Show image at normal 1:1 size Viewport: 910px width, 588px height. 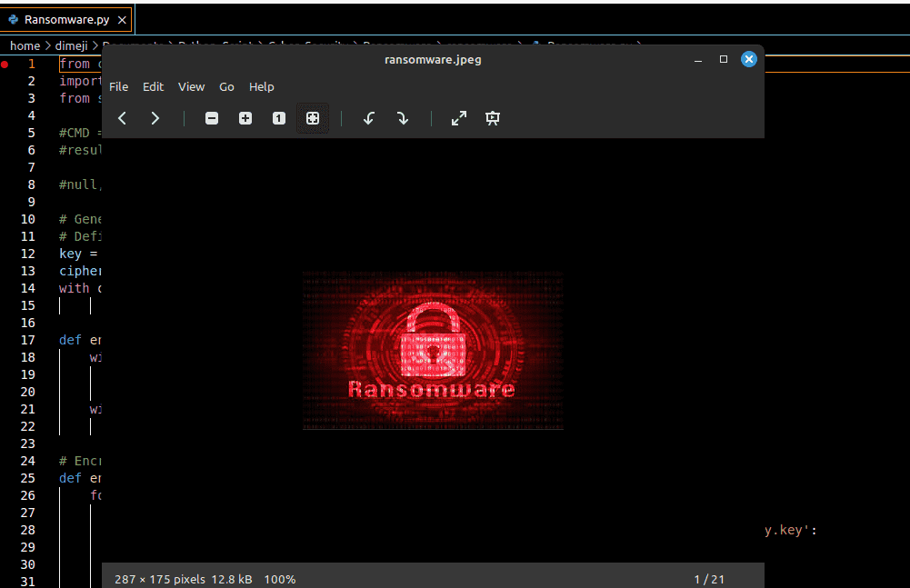click(279, 118)
